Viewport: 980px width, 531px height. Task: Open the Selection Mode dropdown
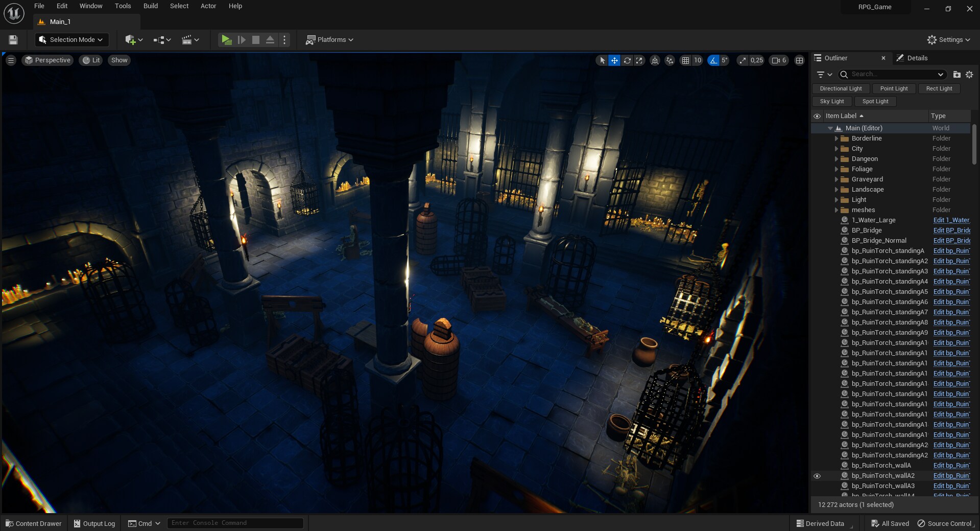[71, 40]
